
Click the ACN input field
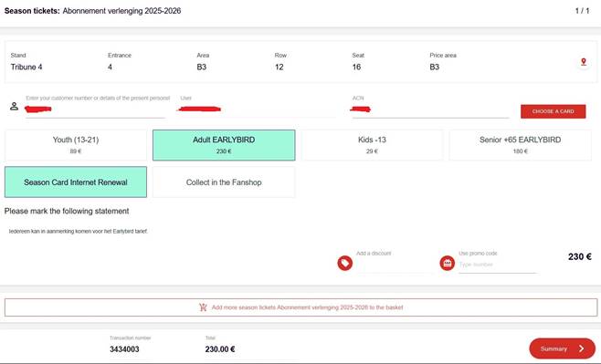click(x=430, y=109)
